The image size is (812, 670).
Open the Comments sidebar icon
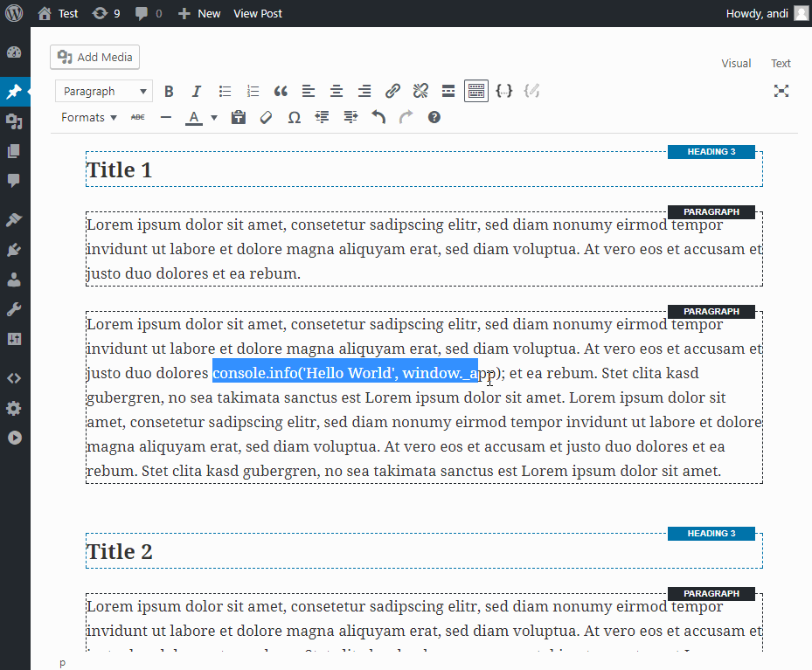tap(14, 180)
